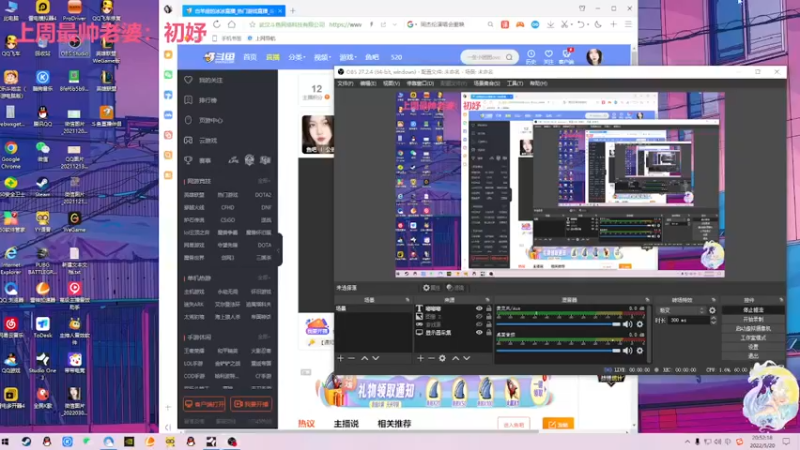Click Douyu 客户端打开 button in sidebar
800x450 pixels.
tap(204, 404)
